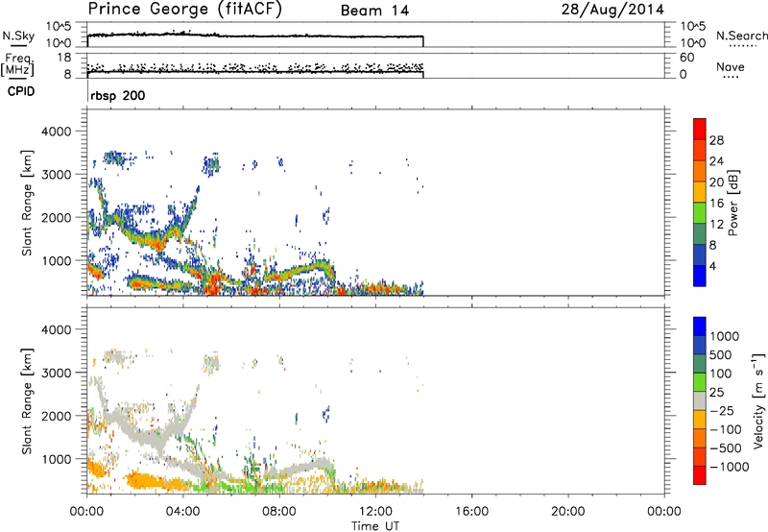This screenshot has width=768, height=532.
Task: Select the "24" Power colorbar label
Action: (x=716, y=161)
